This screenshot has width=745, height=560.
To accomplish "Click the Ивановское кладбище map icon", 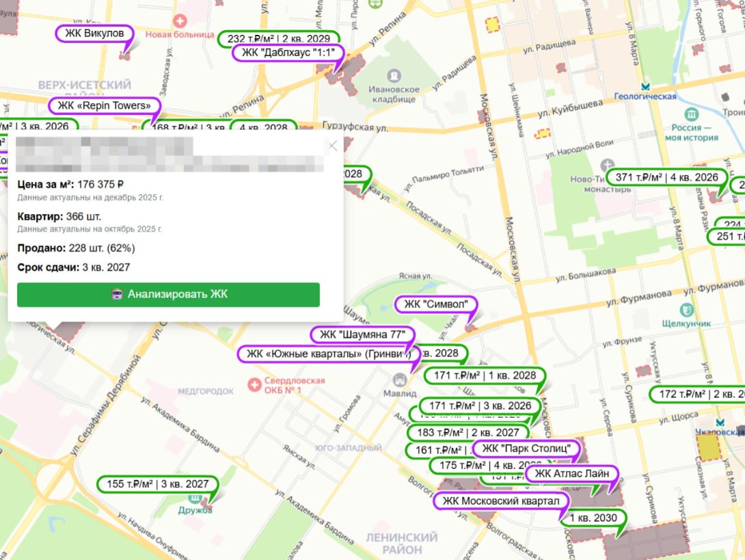I will point(394,75).
